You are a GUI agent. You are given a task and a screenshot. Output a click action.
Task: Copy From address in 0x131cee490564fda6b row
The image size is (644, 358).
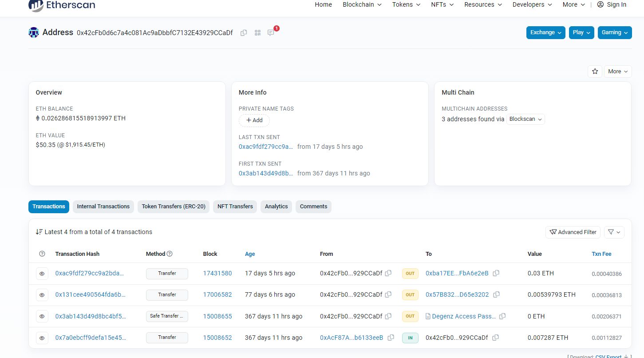click(388, 294)
